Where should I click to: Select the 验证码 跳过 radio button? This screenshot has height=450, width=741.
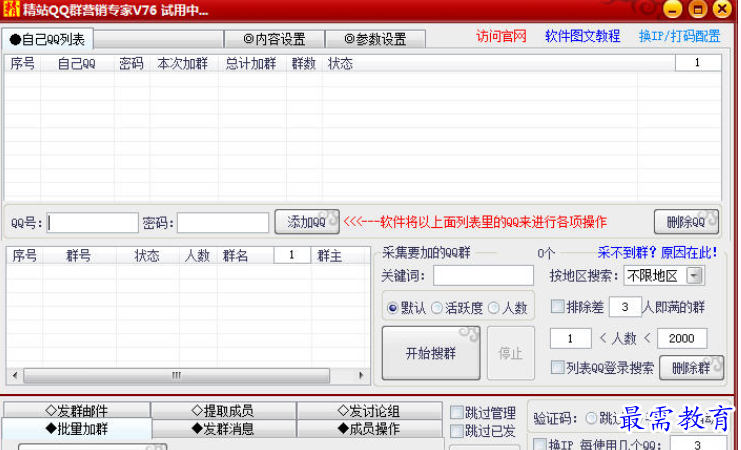click(x=591, y=418)
